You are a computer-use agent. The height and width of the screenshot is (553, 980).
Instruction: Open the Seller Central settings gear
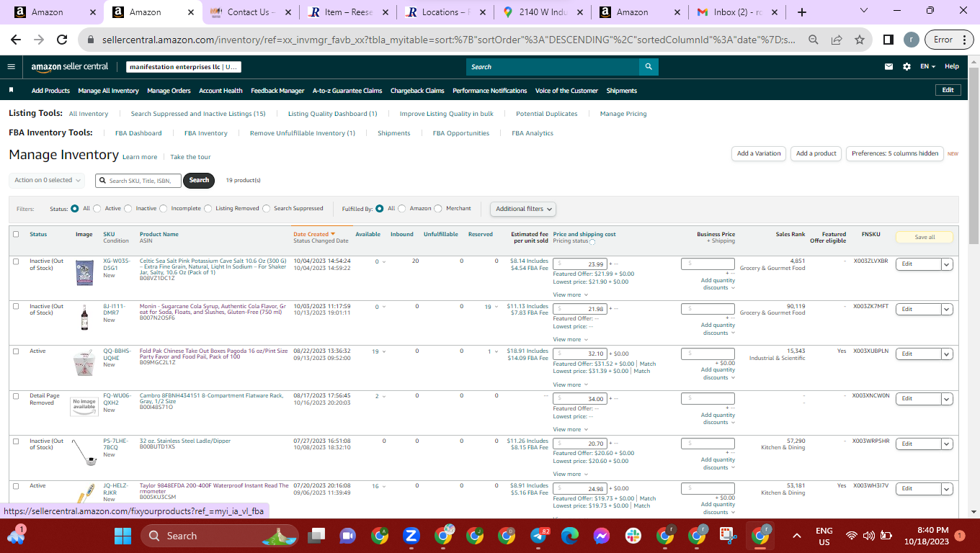906,67
